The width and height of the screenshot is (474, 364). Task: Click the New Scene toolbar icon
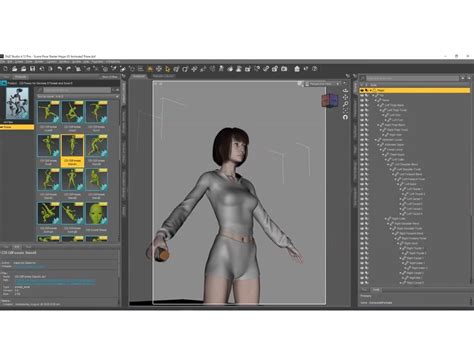click(5, 69)
